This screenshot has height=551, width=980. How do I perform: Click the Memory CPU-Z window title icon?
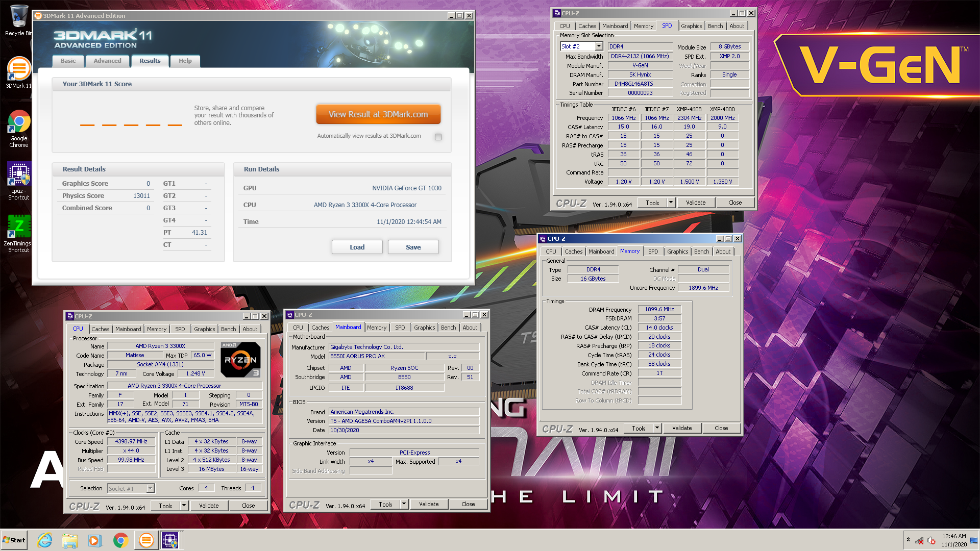point(543,239)
